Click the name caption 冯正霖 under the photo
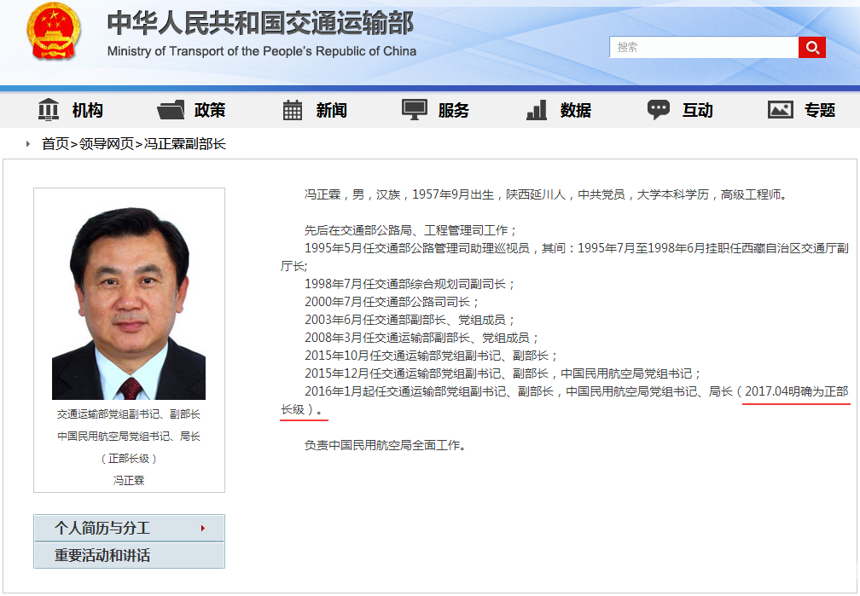The image size is (860, 596). click(129, 480)
